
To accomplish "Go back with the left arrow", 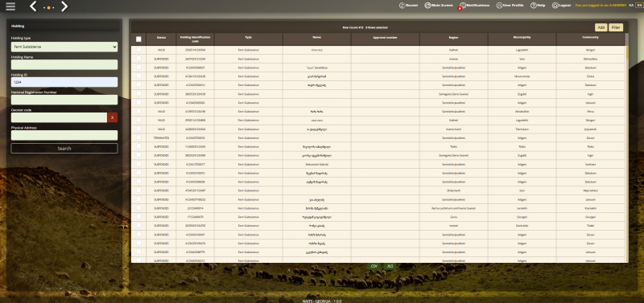I will (x=34, y=6).
